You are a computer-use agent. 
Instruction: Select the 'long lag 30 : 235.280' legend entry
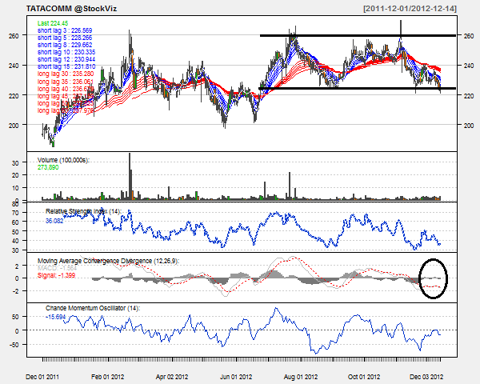pyautogui.click(x=66, y=74)
